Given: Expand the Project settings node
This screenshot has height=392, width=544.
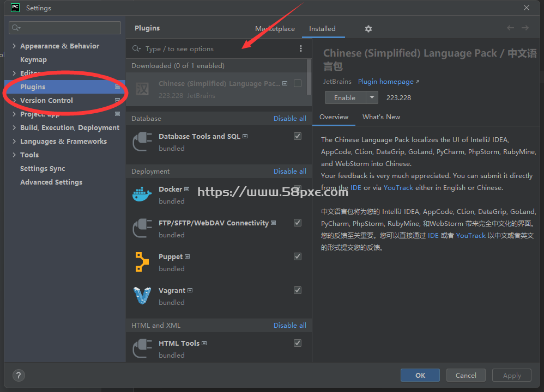Looking at the screenshot, I should (14, 114).
